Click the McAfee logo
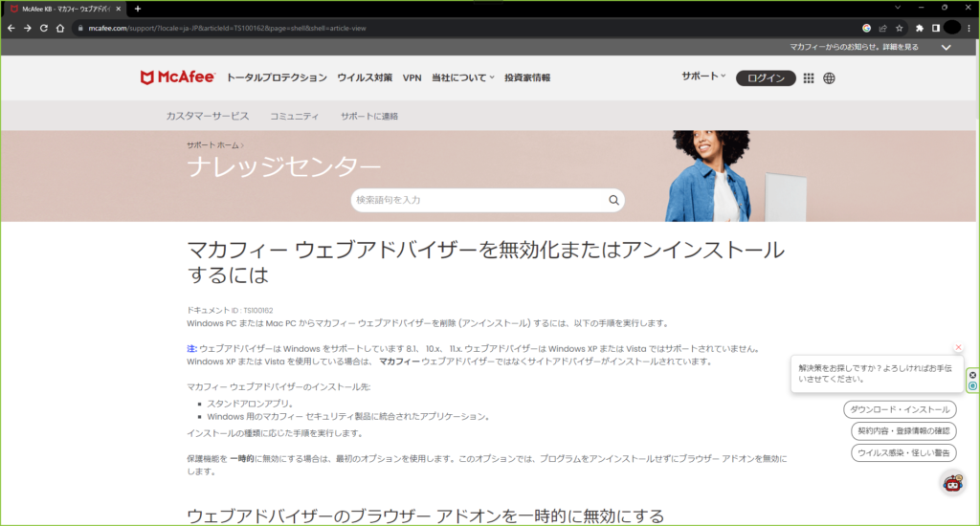This screenshot has height=526, width=980. click(177, 77)
